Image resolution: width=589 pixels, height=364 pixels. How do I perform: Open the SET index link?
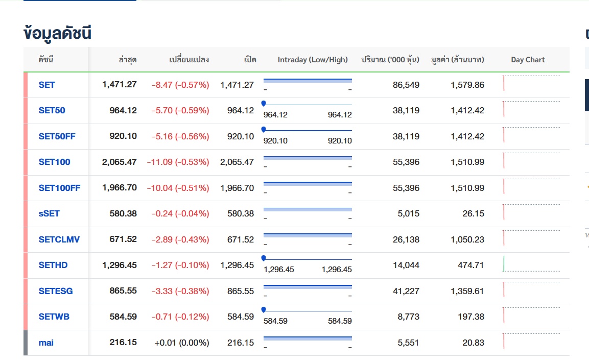(46, 85)
